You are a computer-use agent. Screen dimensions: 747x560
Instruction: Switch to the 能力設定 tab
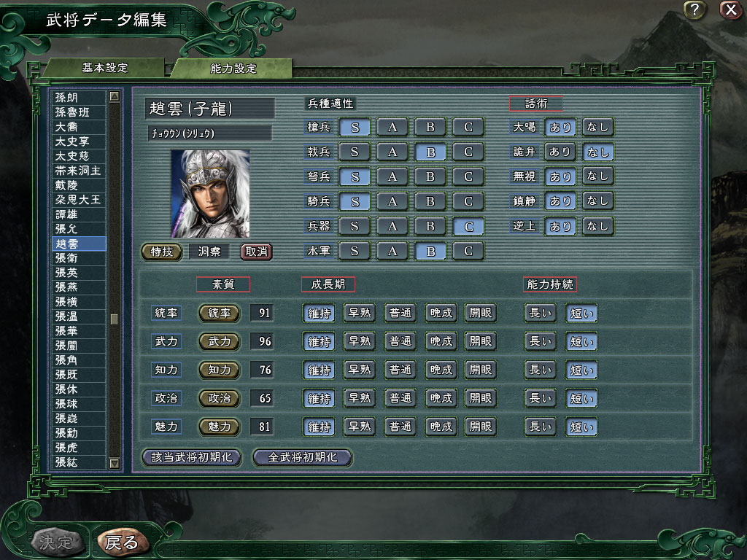(x=233, y=69)
